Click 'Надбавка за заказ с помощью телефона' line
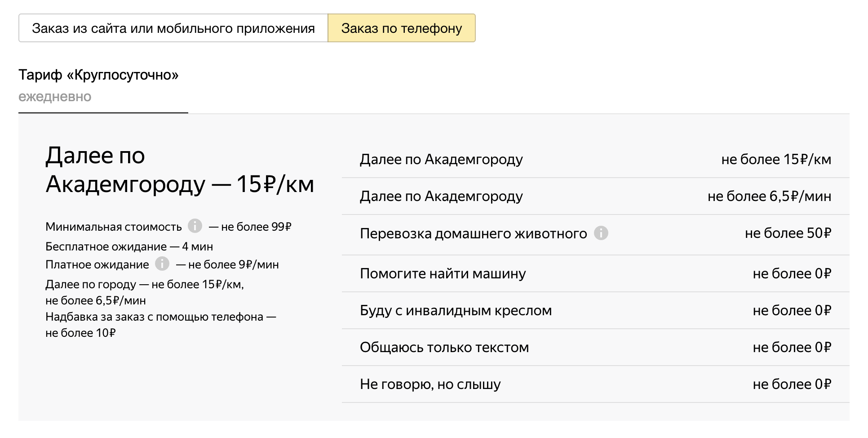868x438 pixels. point(161,317)
